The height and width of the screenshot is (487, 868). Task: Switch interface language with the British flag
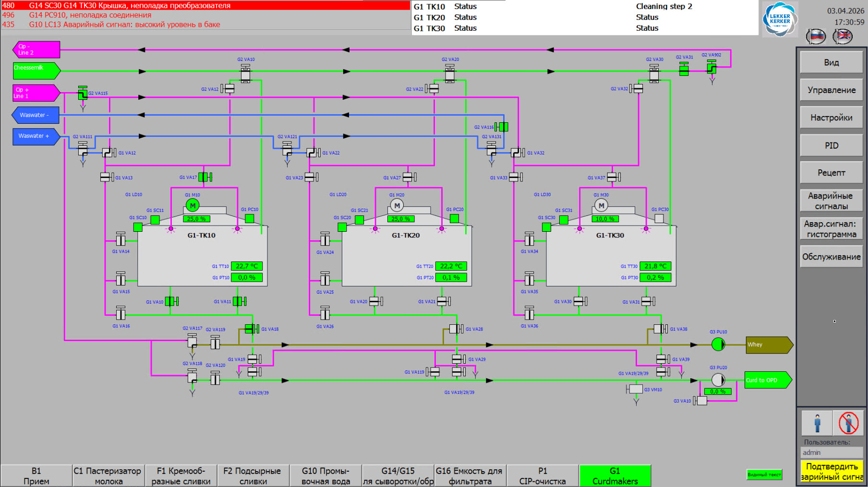coord(843,36)
